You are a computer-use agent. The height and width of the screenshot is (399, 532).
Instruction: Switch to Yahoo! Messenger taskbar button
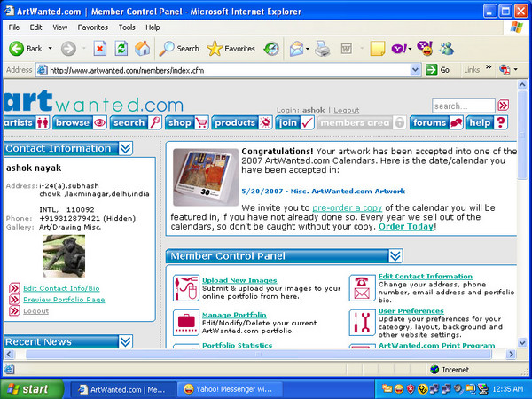(230, 389)
